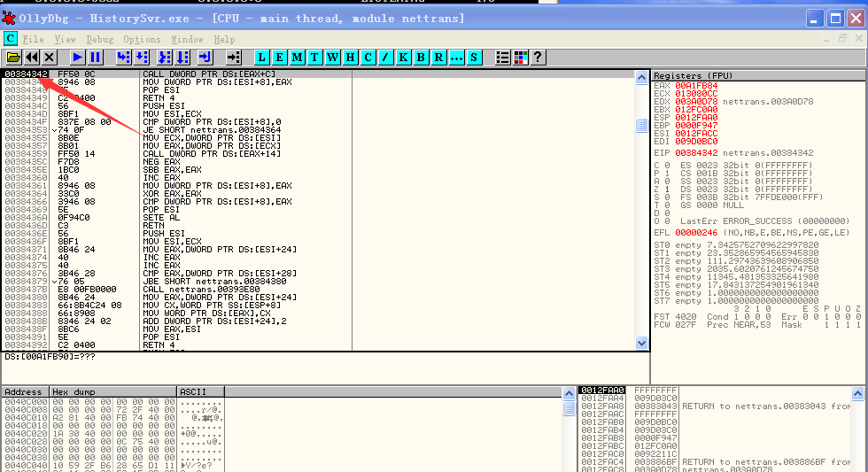868x472 pixels.
Task: Open the File menu
Action: pyautogui.click(x=34, y=39)
